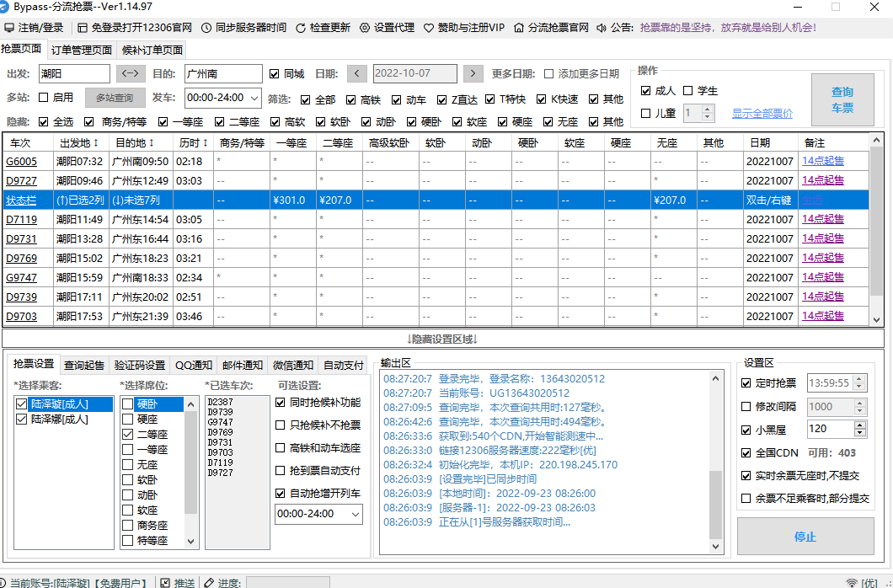Check 自动抢到票自动支付 auto-pay option
Viewport: 893px width, 588px height.
[x=282, y=471]
